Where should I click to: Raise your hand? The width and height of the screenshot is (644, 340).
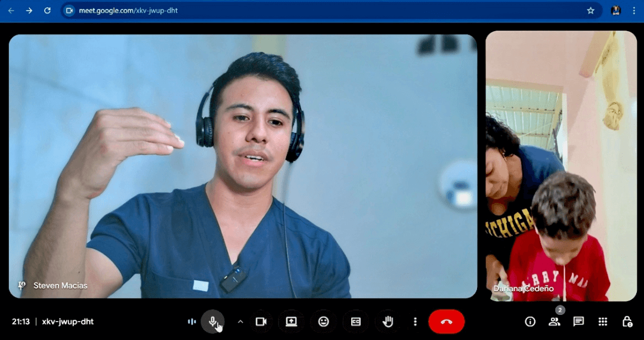point(388,322)
